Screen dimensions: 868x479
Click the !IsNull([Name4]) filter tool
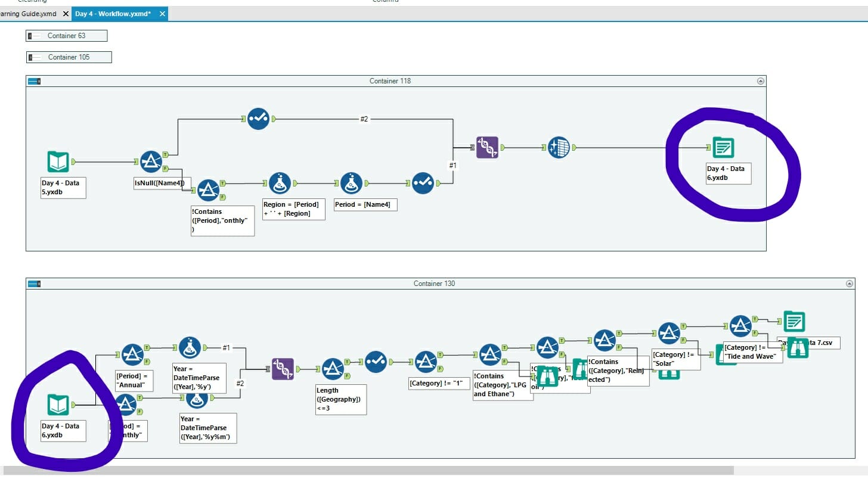point(151,161)
